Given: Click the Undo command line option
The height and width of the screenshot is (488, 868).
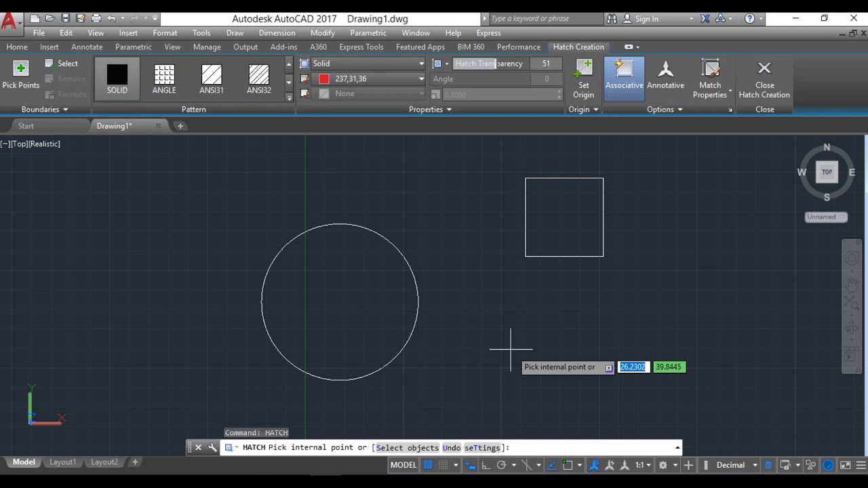Looking at the screenshot, I should pyautogui.click(x=452, y=448).
